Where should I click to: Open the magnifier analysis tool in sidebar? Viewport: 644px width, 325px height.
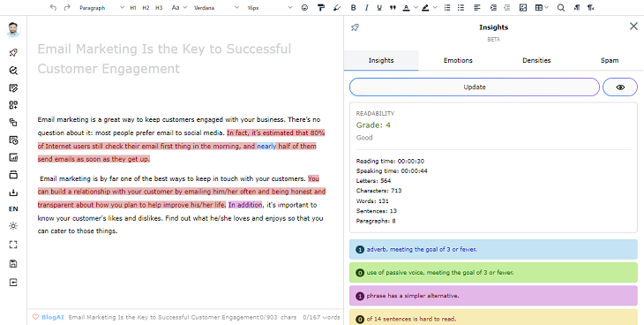click(x=13, y=71)
